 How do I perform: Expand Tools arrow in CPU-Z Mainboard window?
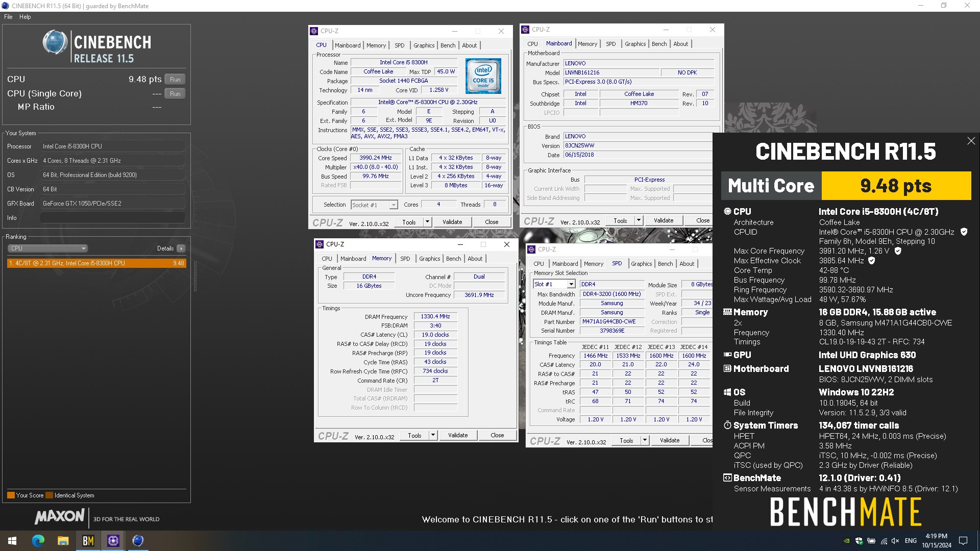pyautogui.click(x=639, y=220)
